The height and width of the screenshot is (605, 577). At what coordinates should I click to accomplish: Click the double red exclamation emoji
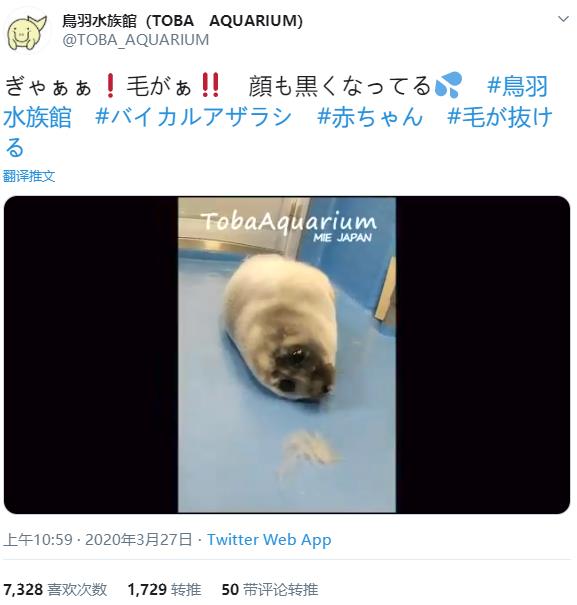coord(211,84)
